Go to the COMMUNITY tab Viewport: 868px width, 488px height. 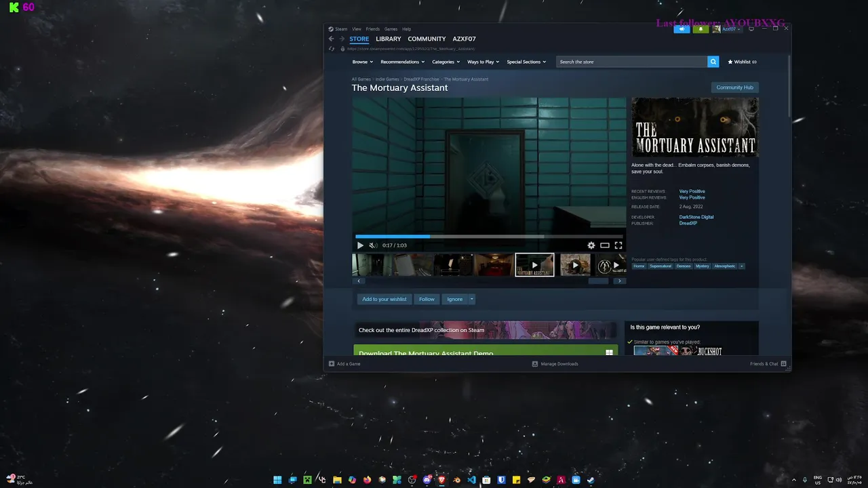(427, 39)
